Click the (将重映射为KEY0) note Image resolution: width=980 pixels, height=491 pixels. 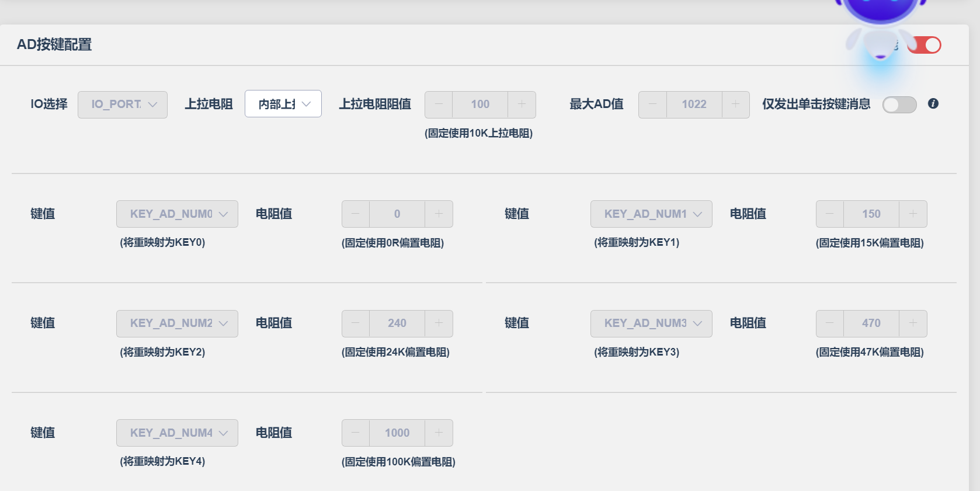(162, 242)
